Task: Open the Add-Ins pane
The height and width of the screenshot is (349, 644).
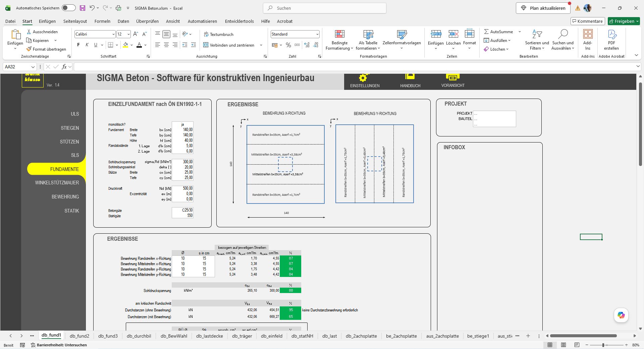Action: click(588, 40)
